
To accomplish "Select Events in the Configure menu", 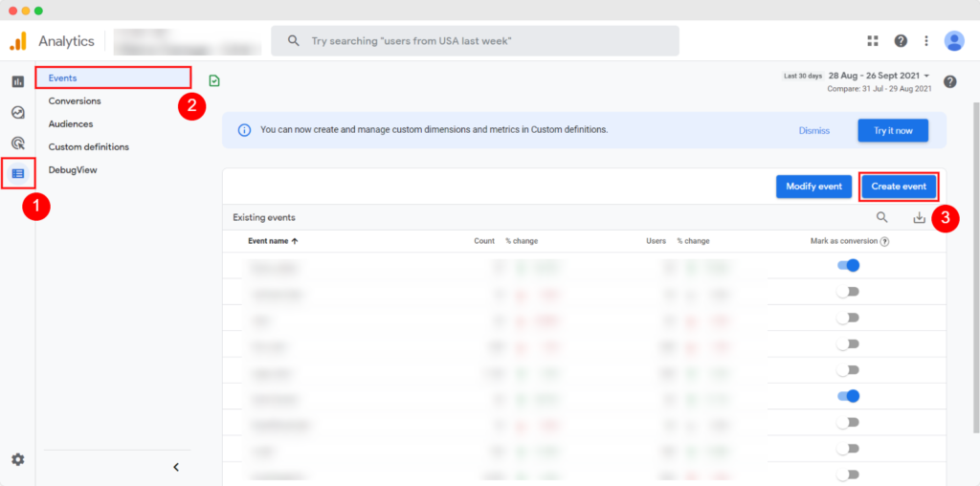I will (113, 78).
